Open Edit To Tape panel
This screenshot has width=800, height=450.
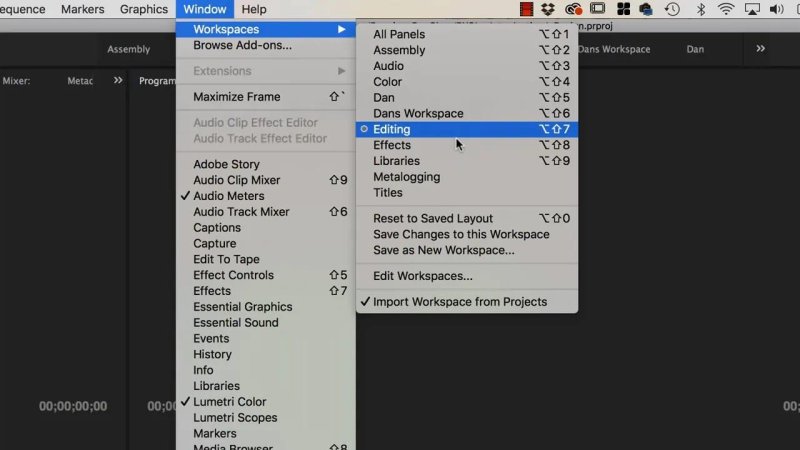point(265,259)
